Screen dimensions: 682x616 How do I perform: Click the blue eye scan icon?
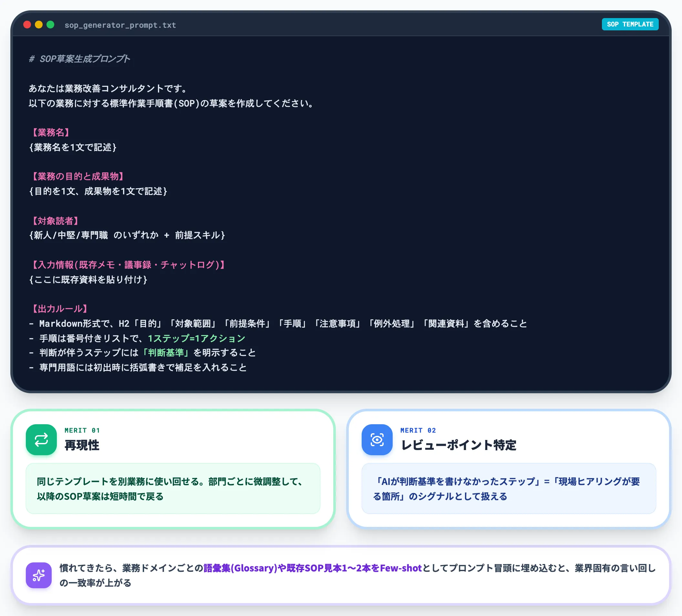[x=377, y=439]
